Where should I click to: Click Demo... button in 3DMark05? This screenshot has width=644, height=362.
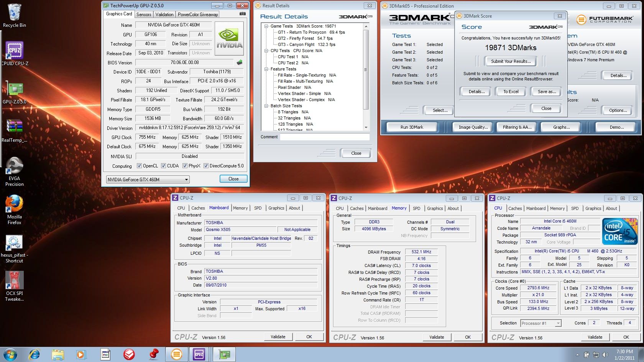coord(616,127)
